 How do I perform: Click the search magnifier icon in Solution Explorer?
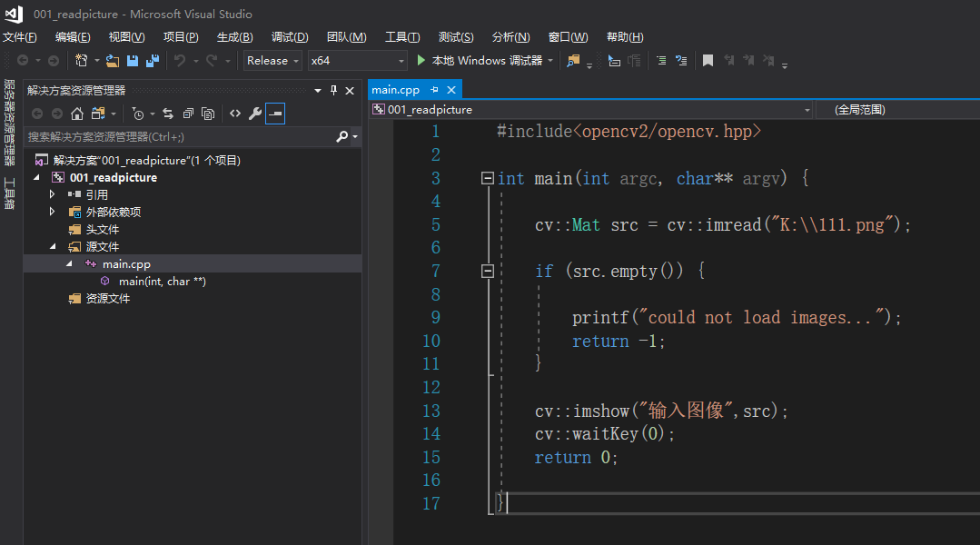342,136
